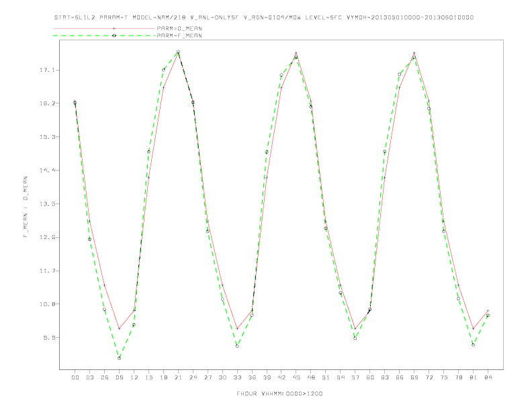Click the 75 forecast hour tick label
532x411 pixels.
coord(444,377)
